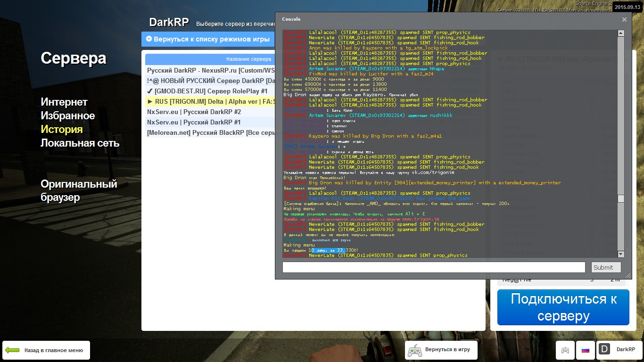The image size is (644, 362).
Task: Click the console scrollbar thumb
Action: (x=621, y=199)
